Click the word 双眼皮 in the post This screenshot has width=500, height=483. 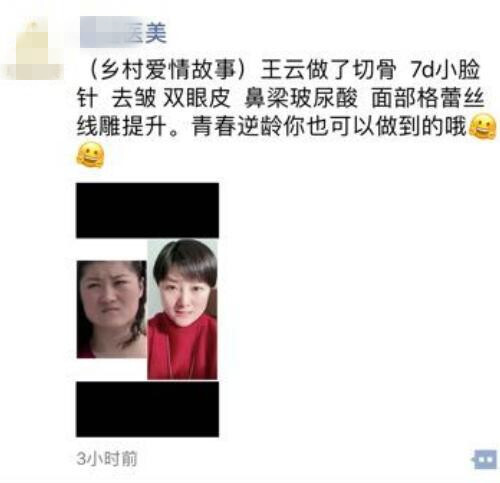196,99
